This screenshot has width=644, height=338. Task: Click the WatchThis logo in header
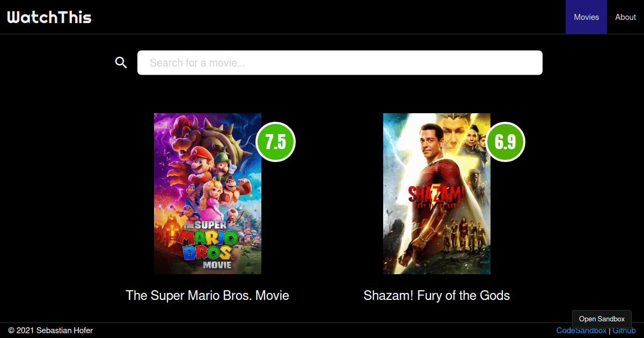coord(49,17)
